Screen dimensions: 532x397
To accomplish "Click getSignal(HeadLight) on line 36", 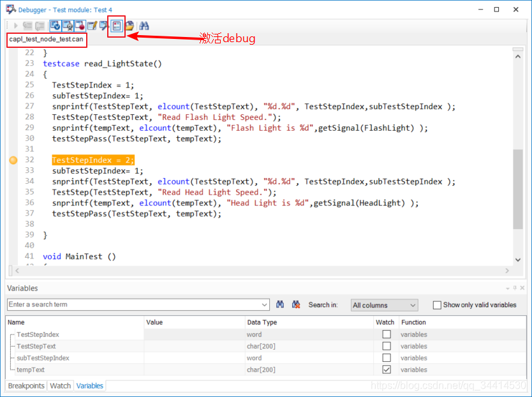I will [x=359, y=203].
